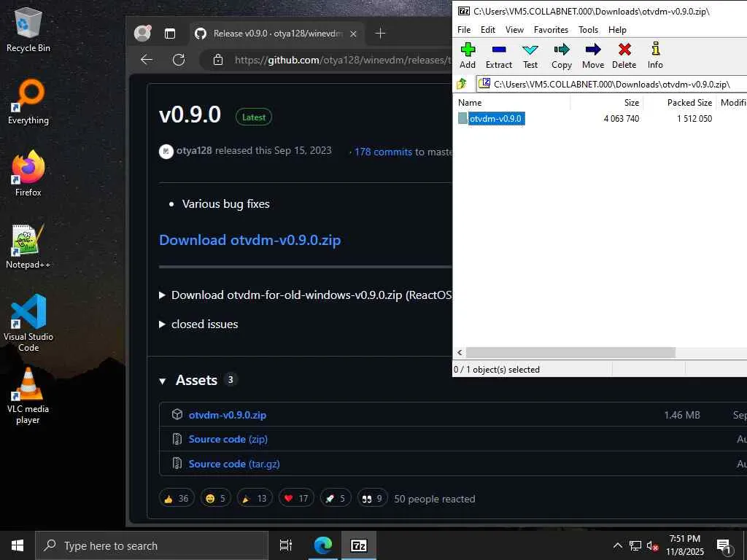Download Source code (tar.gz) asset

[x=234, y=464]
